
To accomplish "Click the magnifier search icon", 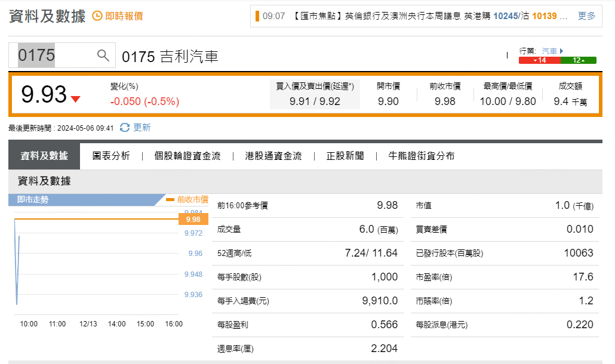I will pos(103,55).
